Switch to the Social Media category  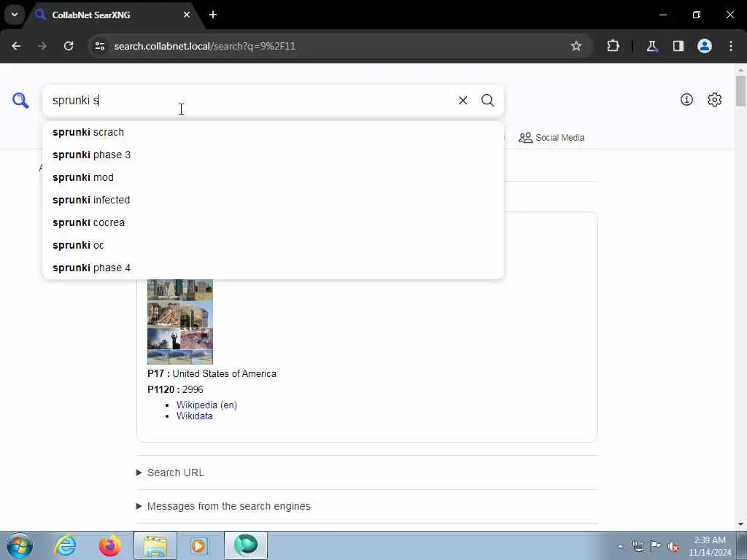click(x=551, y=138)
